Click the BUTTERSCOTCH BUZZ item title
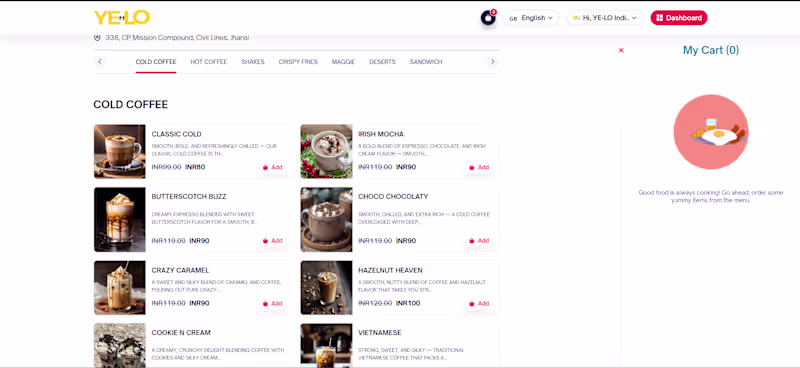This screenshot has height=368, width=800. coord(189,197)
